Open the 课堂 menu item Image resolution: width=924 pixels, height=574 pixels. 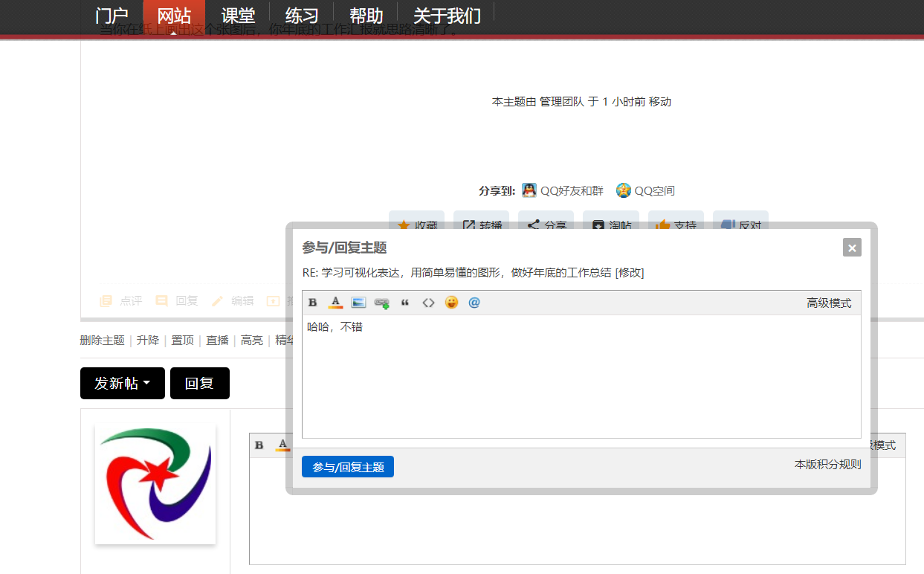click(238, 15)
